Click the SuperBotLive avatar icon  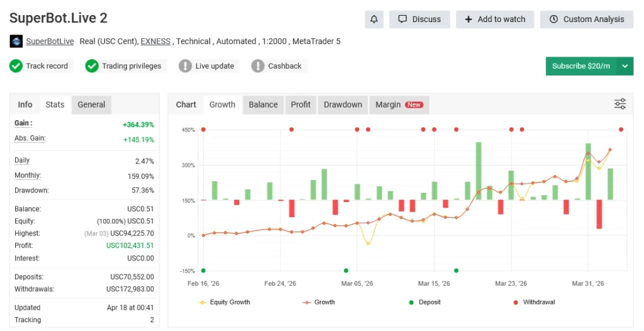16,42
